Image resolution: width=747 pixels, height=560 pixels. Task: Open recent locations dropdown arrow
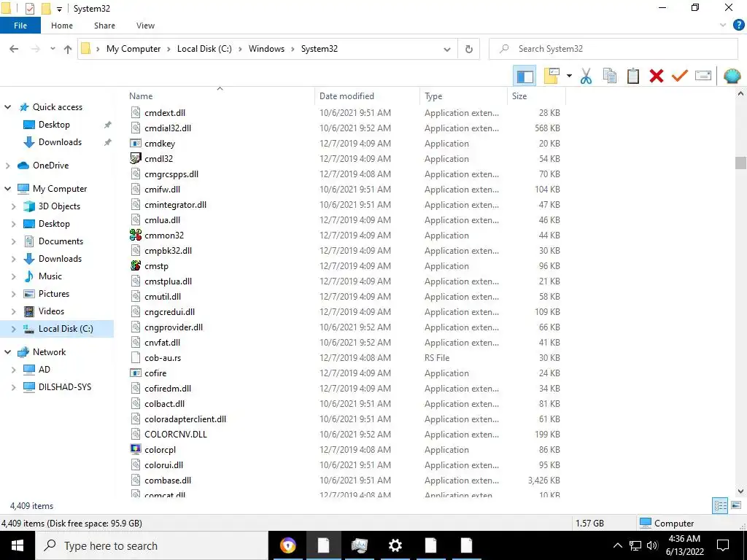point(53,49)
